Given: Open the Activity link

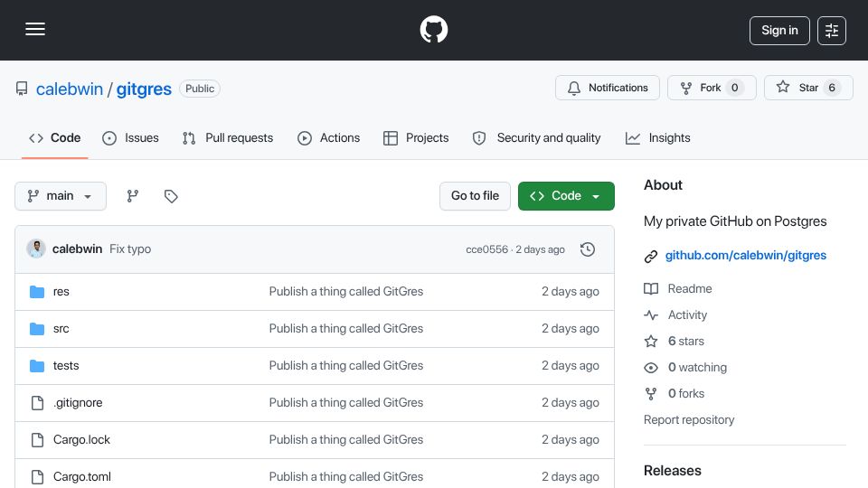Looking at the screenshot, I should click(676, 314).
